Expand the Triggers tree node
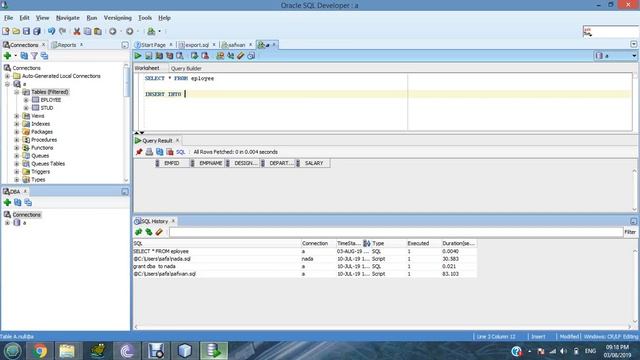 pyautogui.click(x=16, y=172)
